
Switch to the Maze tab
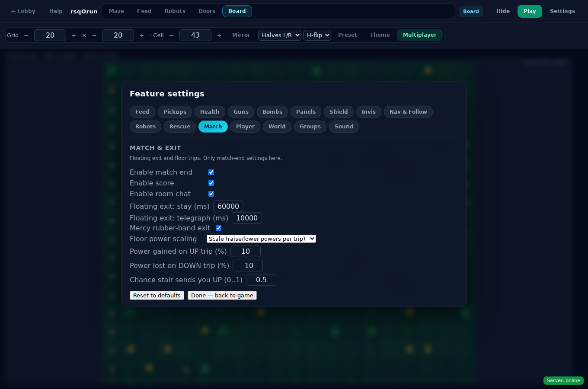tap(117, 11)
